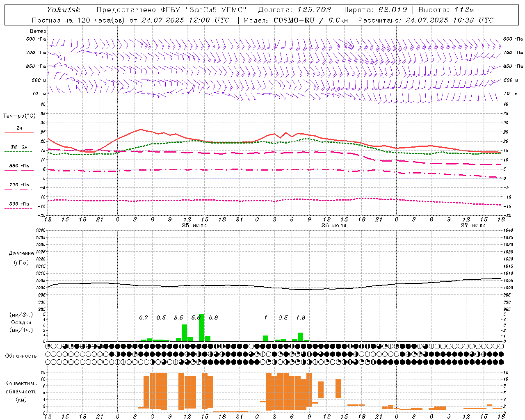The height and width of the screenshot is (420, 525).
Task: Click the "ЗапСиб УГМС" provider text
Action: (x=215, y=10)
